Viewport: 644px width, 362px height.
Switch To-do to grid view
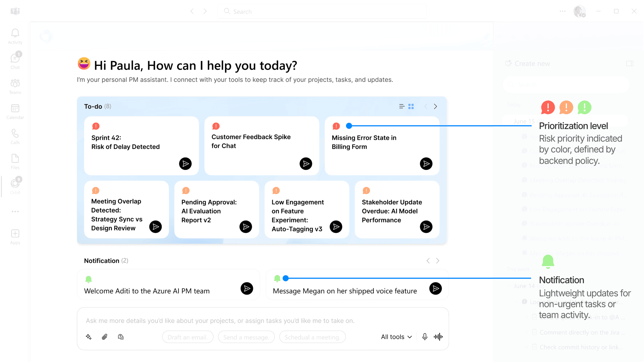click(x=411, y=106)
